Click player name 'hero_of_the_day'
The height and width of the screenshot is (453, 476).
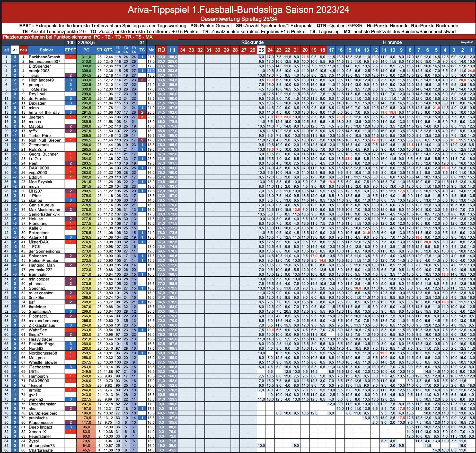click(x=44, y=112)
